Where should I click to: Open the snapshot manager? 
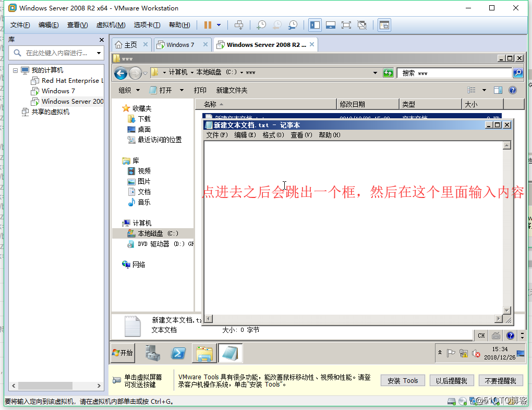tap(293, 24)
